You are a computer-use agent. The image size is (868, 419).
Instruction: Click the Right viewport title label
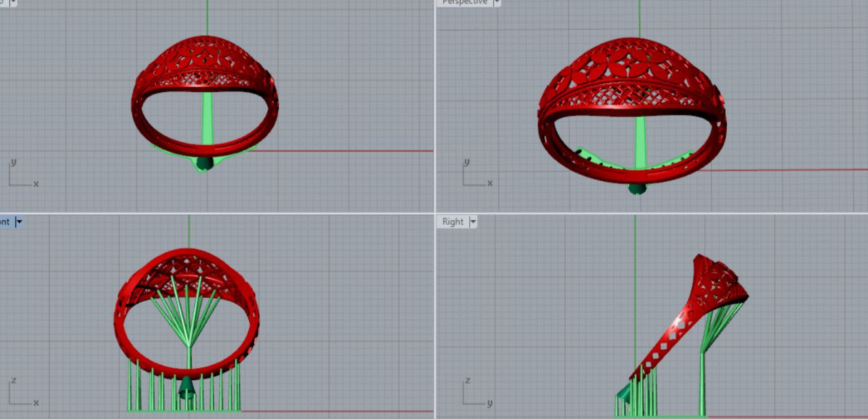[x=453, y=222]
